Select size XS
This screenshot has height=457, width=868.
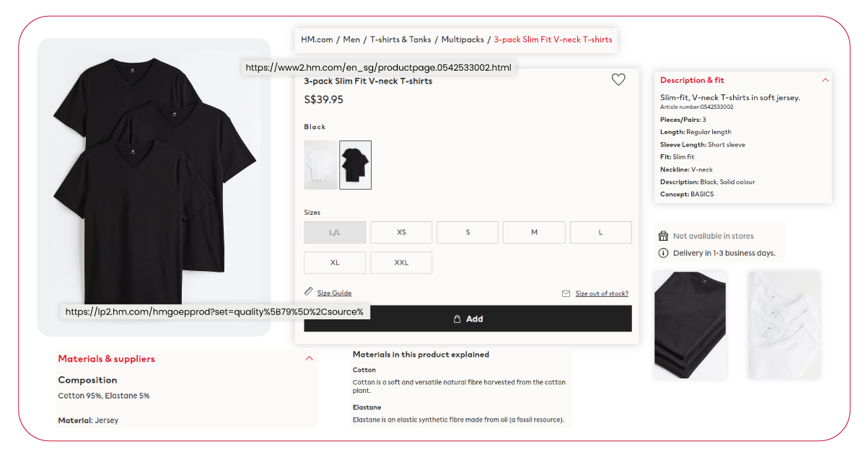(x=401, y=232)
